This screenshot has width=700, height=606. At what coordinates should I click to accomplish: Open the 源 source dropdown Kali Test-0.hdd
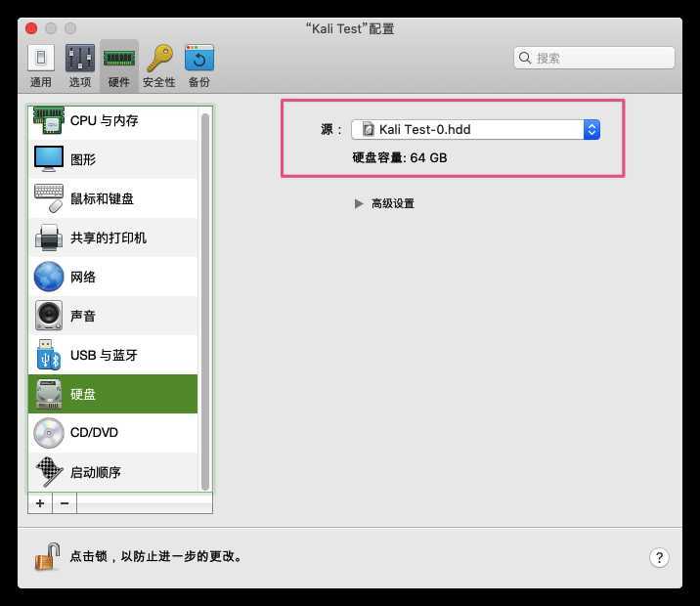tap(475, 129)
